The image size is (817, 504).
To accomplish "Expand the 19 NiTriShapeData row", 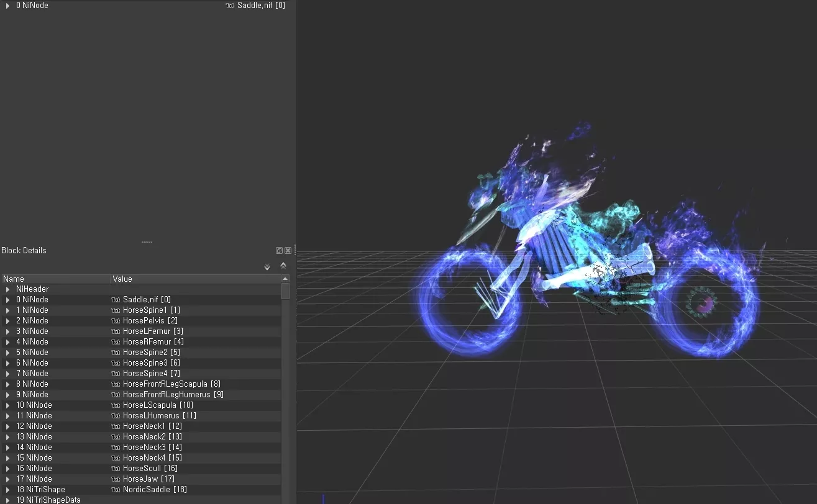I will (7, 500).
